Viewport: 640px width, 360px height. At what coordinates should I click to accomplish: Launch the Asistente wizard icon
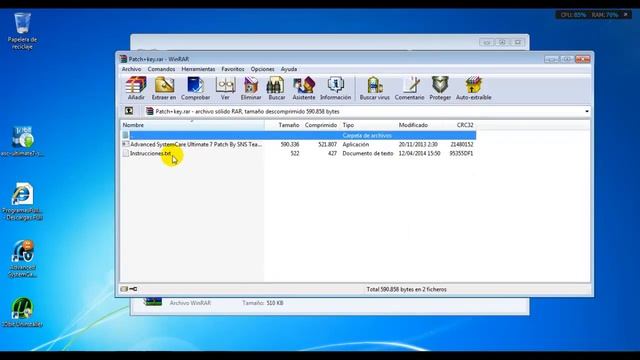pyautogui.click(x=304, y=88)
